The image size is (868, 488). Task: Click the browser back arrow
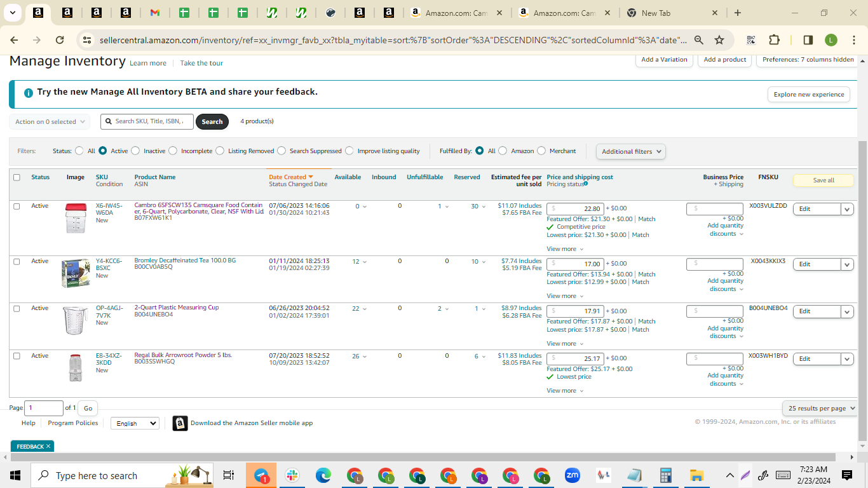14,40
